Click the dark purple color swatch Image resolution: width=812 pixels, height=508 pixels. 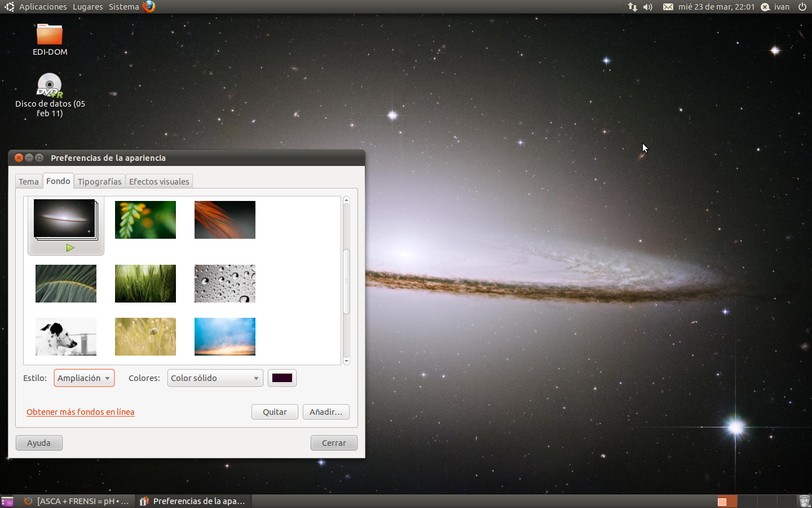(282, 378)
